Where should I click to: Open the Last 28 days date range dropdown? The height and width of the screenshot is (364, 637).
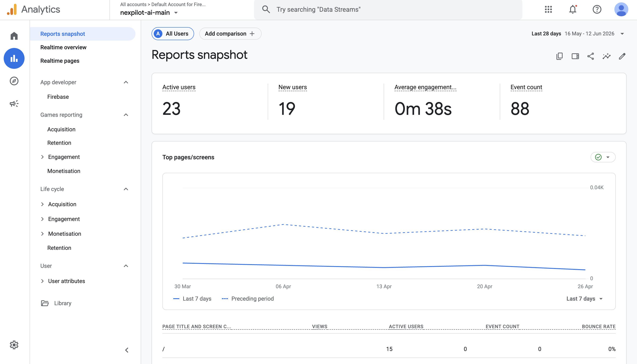pos(578,33)
